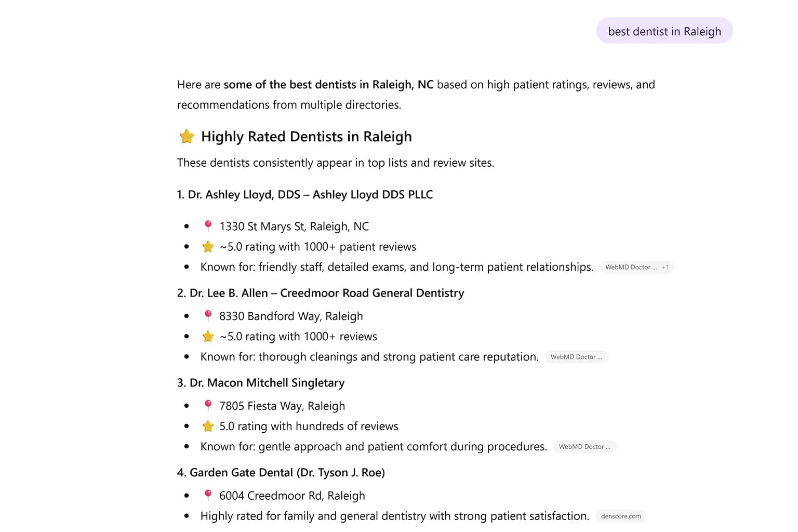Select 'Dr. Macon Mitchell Singletary' heading
Viewport: 798px width, 532px height.
coord(267,382)
